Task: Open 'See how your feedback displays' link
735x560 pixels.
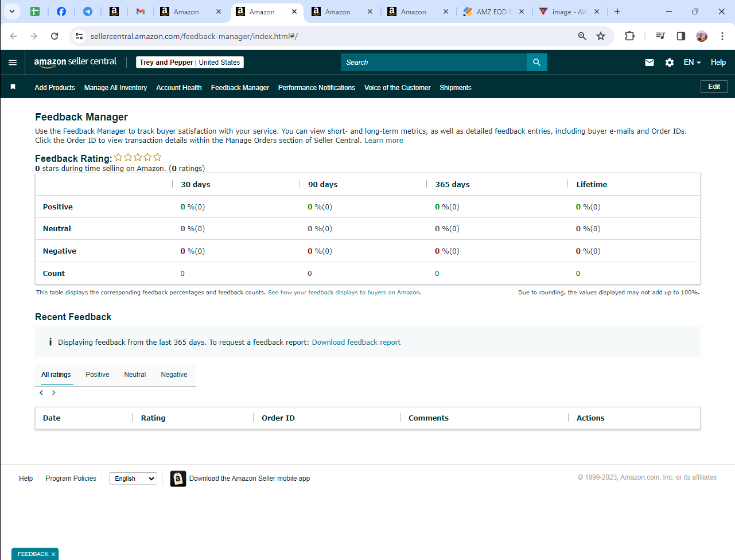Action: pos(344,293)
